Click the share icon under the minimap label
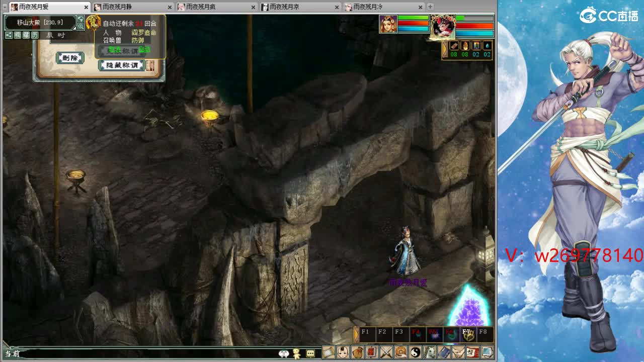 click(x=9, y=35)
